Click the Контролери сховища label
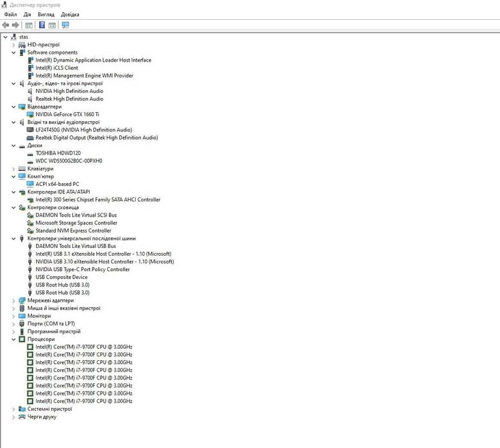500x448 pixels. (53, 207)
